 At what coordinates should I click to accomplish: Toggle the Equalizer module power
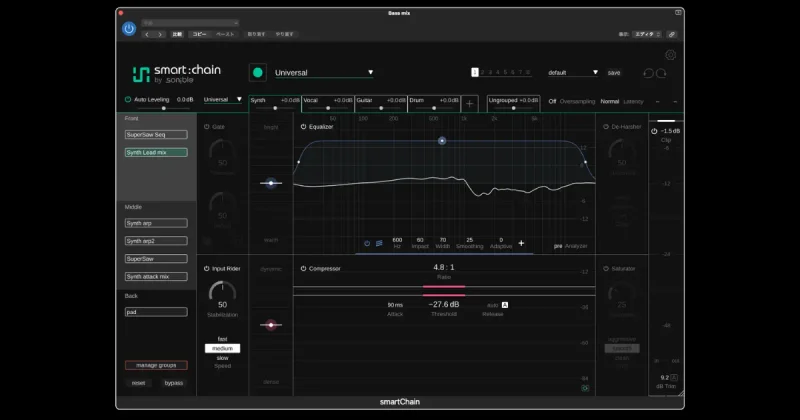[303, 127]
